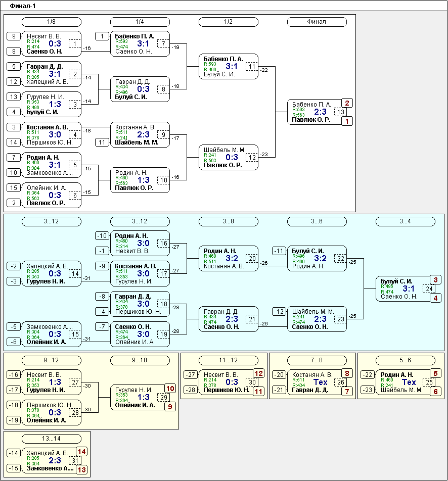Click place badge 9 for Олейник
Screen dimensions: 448x481
coord(170,407)
